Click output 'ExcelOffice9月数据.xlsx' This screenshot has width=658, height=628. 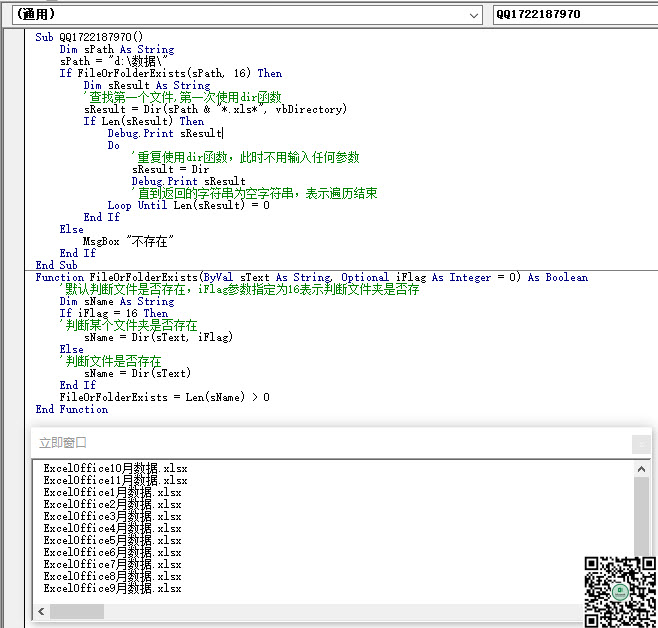click(x=112, y=589)
